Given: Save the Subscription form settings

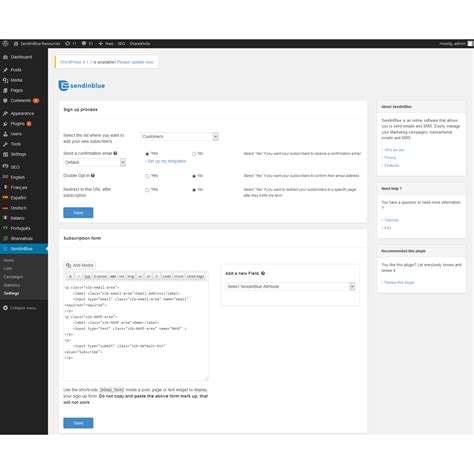Looking at the screenshot, I should tap(78, 423).
